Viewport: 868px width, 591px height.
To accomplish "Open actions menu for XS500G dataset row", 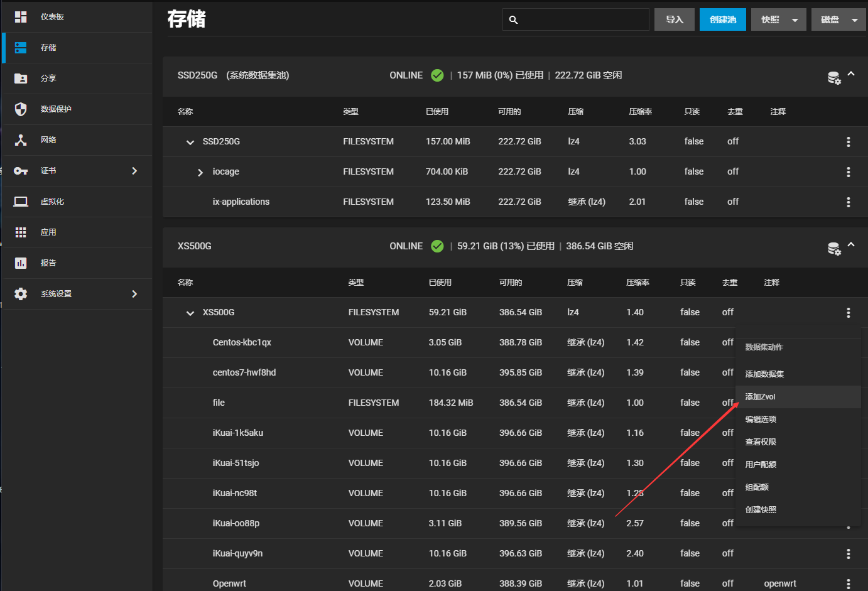I will (x=848, y=313).
